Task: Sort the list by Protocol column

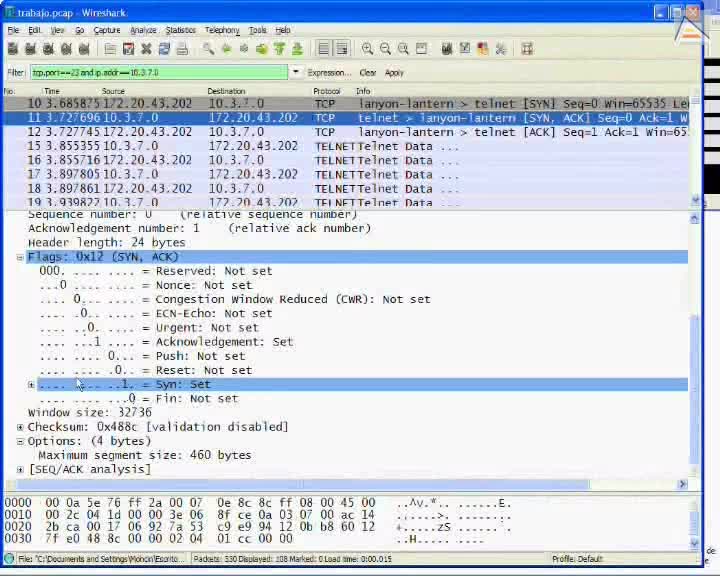Action: 326,91
